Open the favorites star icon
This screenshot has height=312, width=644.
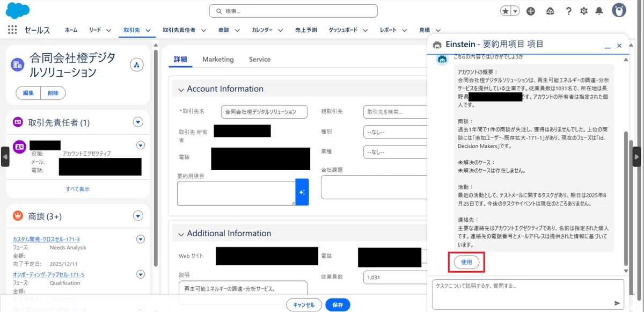click(506, 11)
